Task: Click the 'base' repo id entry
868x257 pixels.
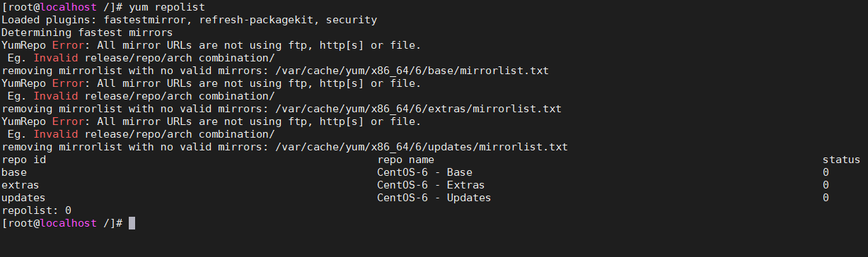Action: 14,172
